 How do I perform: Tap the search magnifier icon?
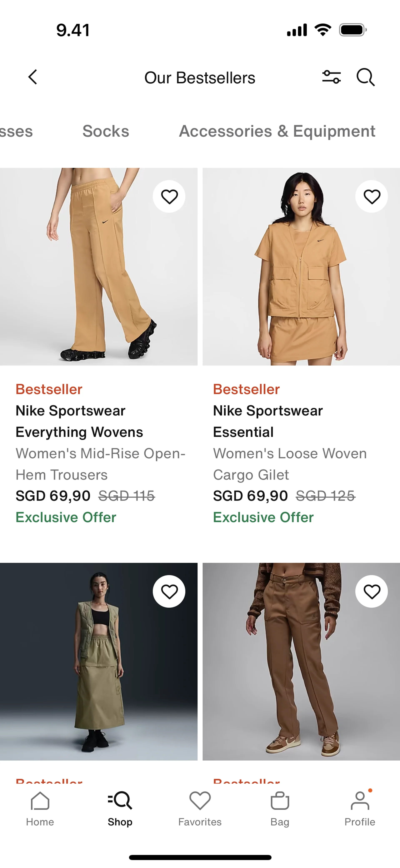pos(365,78)
